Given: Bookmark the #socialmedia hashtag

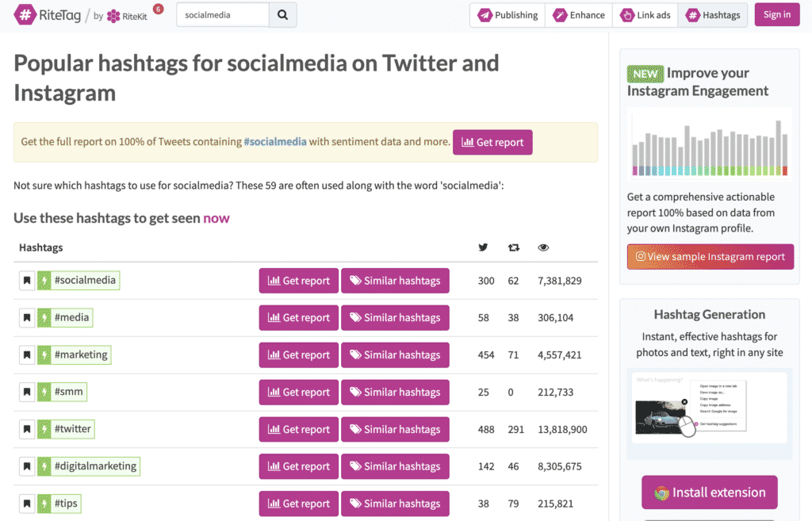Looking at the screenshot, I should point(26,280).
